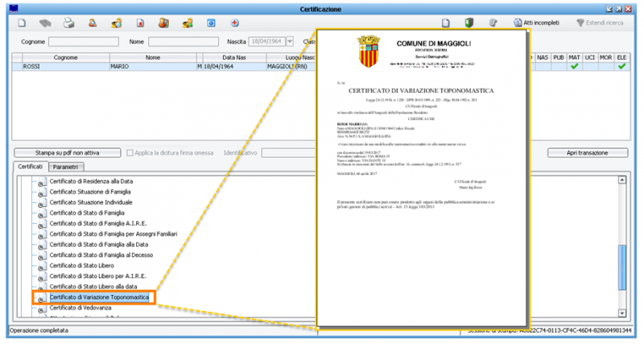The width and height of the screenshot is (644, 344).
Task: Click the family group with globe icon
Action: point(117,23)
